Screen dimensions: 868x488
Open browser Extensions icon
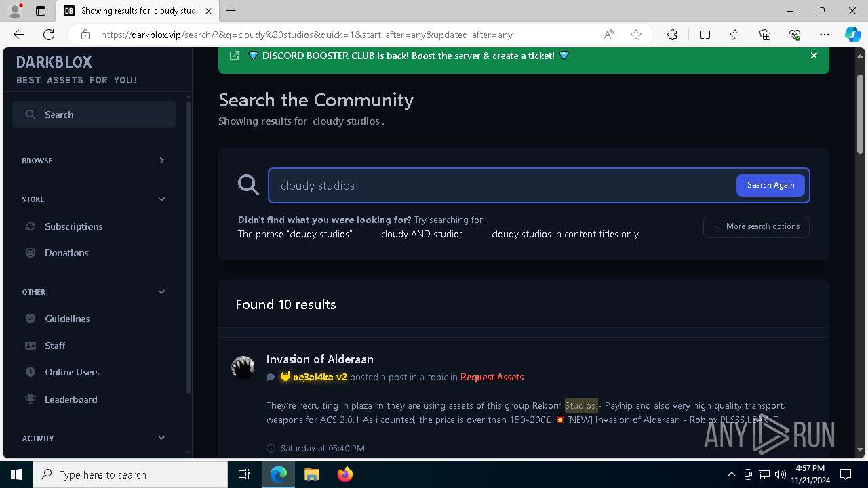click(672, 35)
